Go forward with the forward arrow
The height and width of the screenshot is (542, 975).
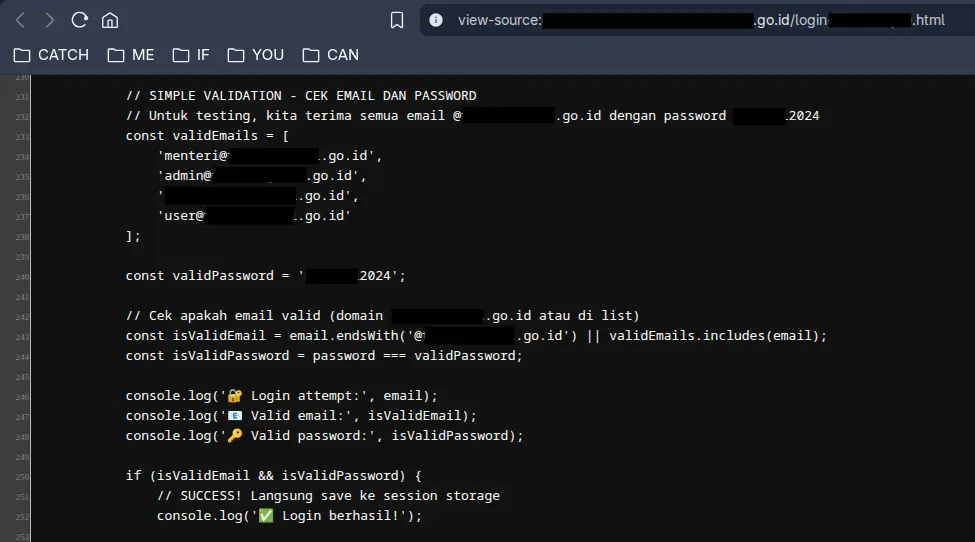click(x=50, y=21)
